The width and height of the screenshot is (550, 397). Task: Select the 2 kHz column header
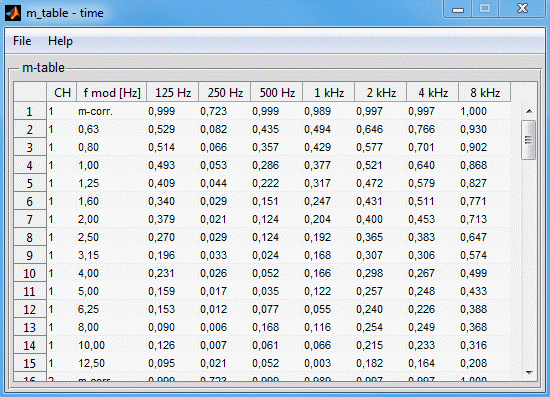381,93
